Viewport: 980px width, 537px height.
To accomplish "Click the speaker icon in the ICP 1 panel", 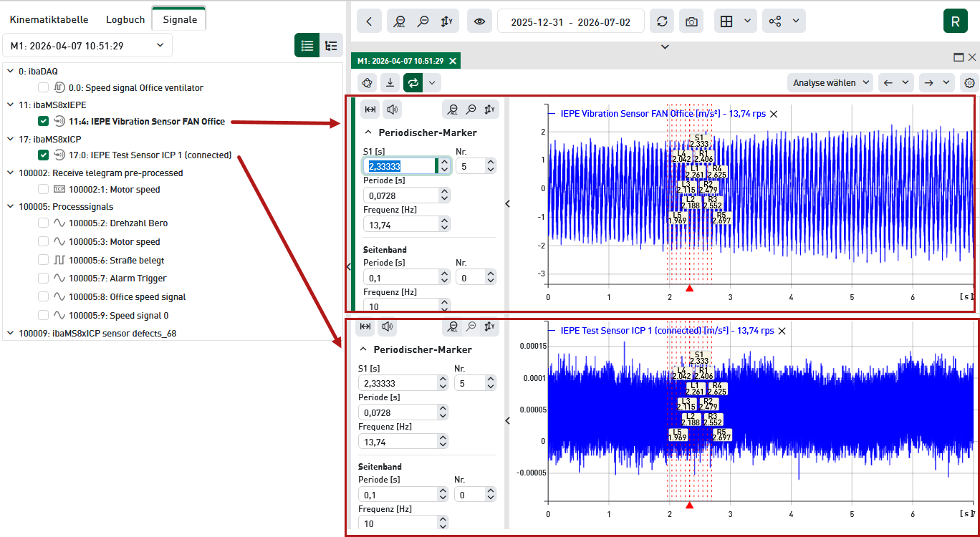I will pos(387,327).
